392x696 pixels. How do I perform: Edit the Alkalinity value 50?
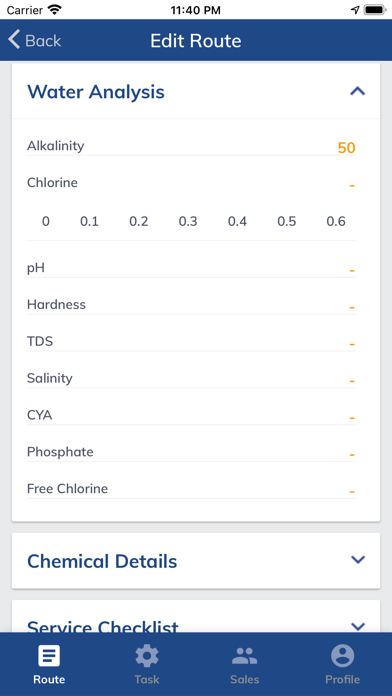tap(346, 148)
